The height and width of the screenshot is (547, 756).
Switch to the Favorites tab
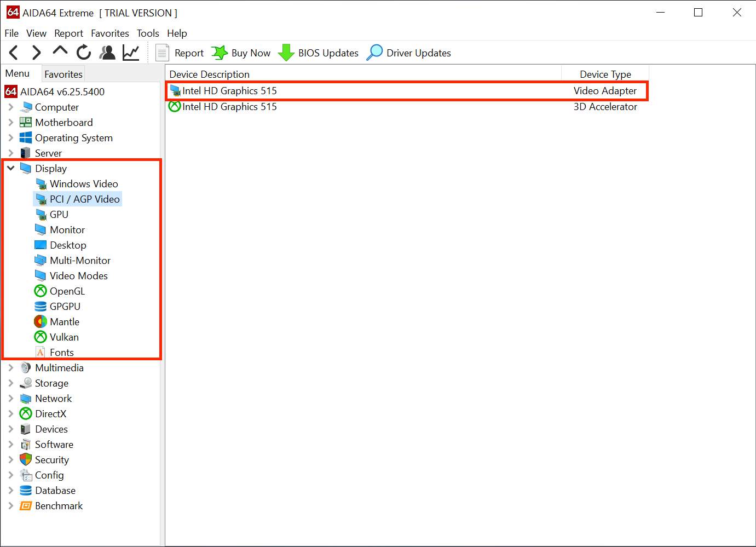click(64, 74)
